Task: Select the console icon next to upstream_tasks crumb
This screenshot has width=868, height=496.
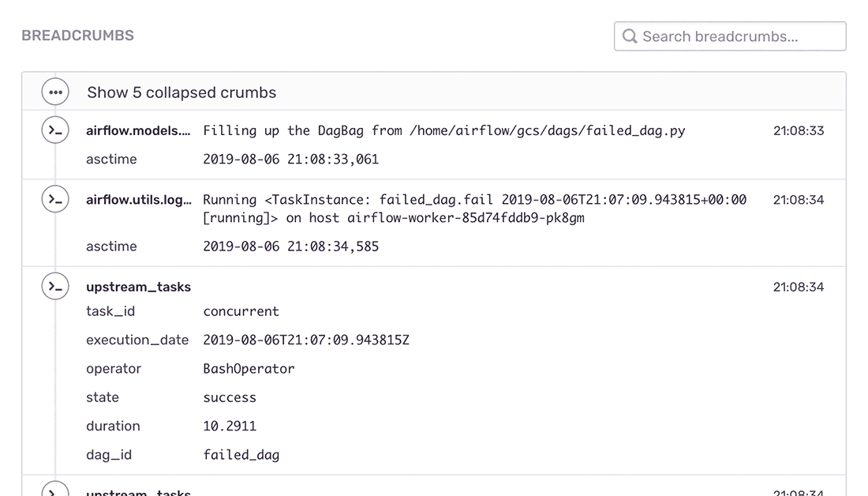Action: tap(55, 286)
